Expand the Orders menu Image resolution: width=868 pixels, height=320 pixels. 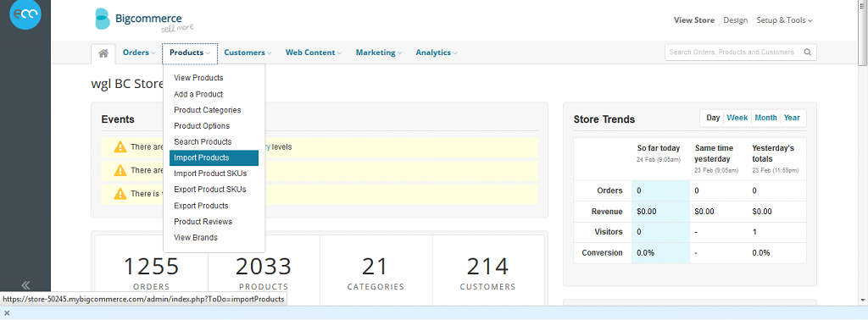coord(139,52)
